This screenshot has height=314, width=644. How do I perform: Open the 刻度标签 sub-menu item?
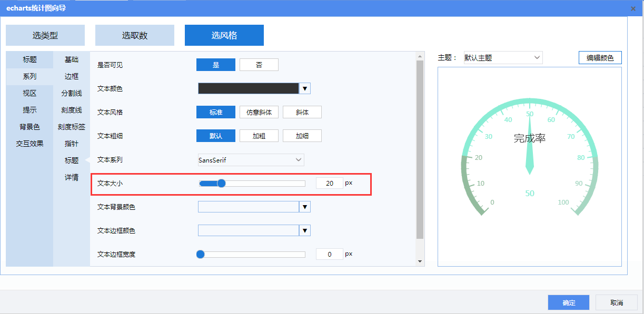pos(72,127)
